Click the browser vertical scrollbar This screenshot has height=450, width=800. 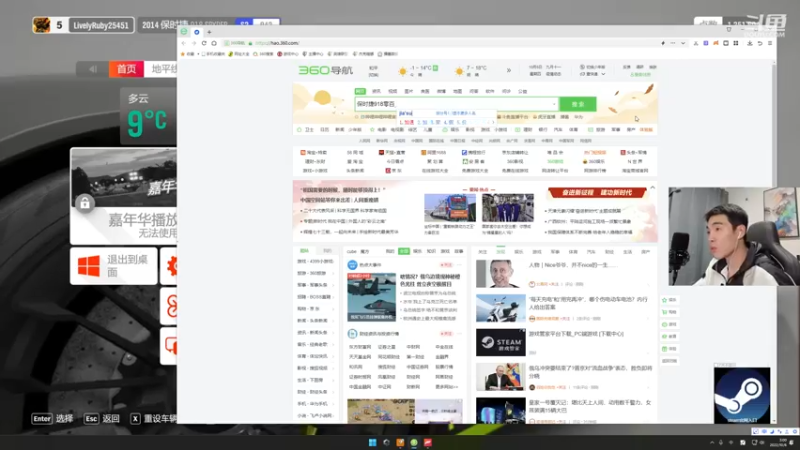774,240
